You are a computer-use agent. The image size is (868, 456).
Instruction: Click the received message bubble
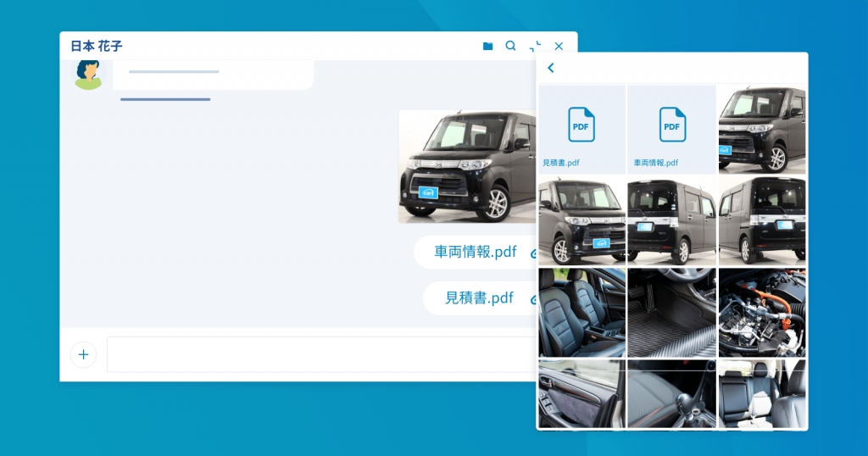click(x=213, y=75)
